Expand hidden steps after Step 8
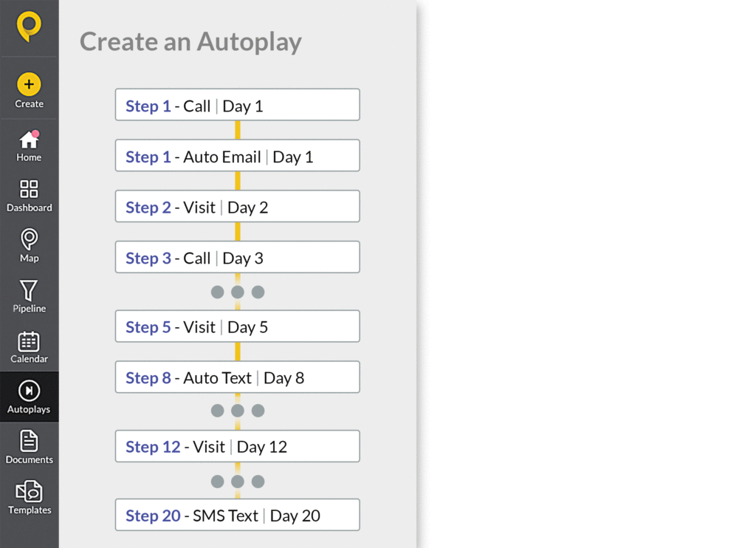Image resolution: width=756 pixels, height=548 pixels. coord(238,411)
